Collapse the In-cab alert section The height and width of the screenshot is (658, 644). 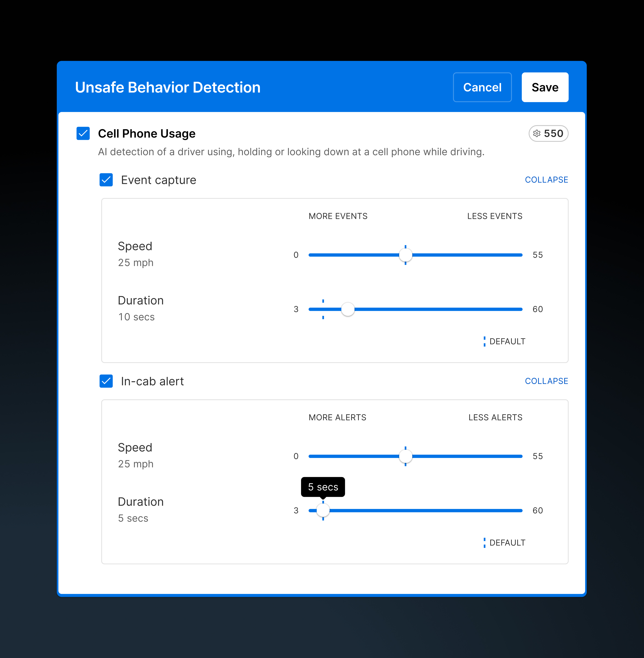pyautogui.click(x=546, y=381)
